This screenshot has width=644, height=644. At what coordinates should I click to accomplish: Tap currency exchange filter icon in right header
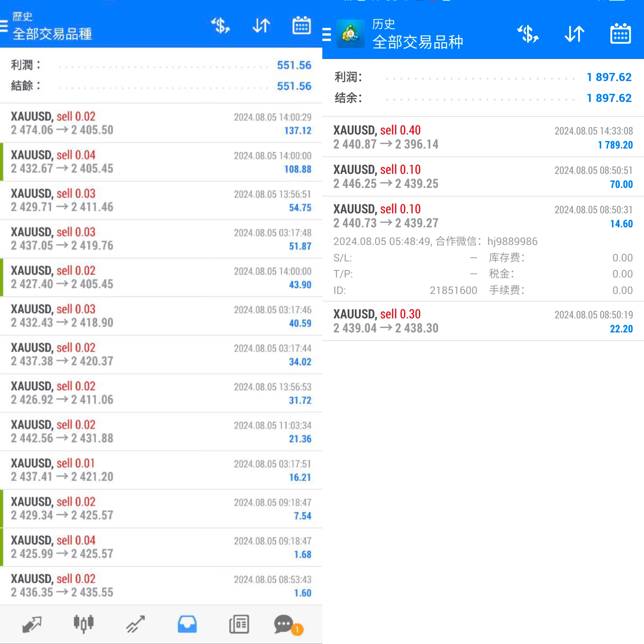528,34
